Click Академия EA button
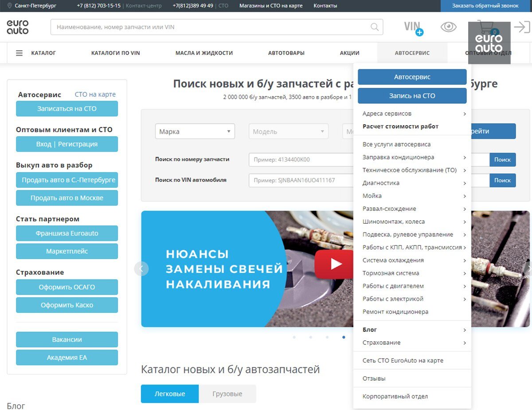Image resolution: width=532 pixels, height=410 pixels. pos(67,357)
